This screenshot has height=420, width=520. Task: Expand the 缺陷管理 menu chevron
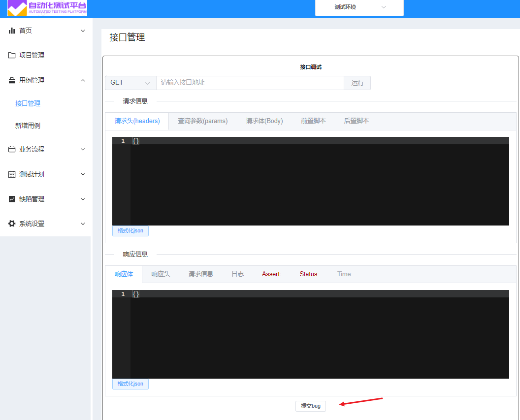(83, 199)
